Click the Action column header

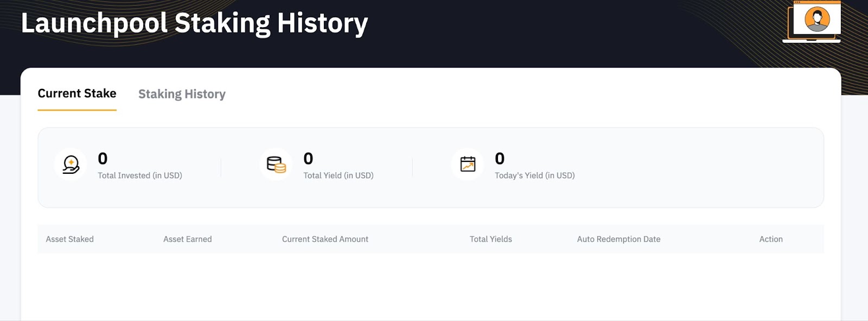tap(771, 239)
